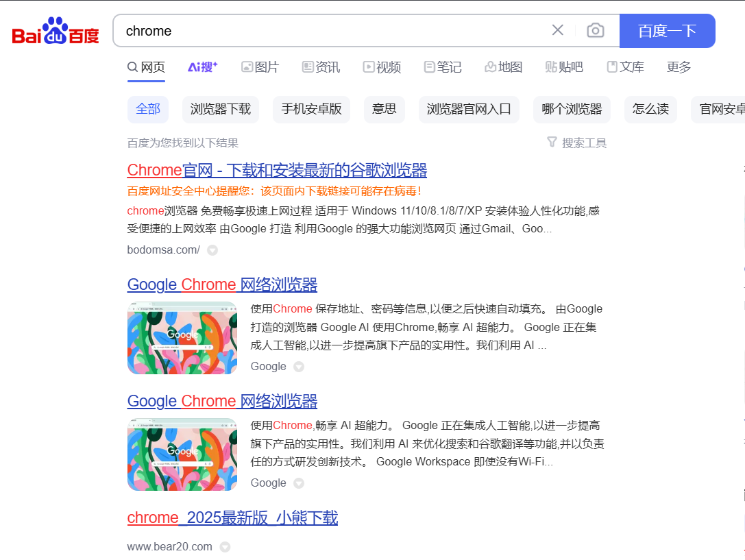Switch to 视频 tab
Screen dimensions: 745x560
pos(382,67)
